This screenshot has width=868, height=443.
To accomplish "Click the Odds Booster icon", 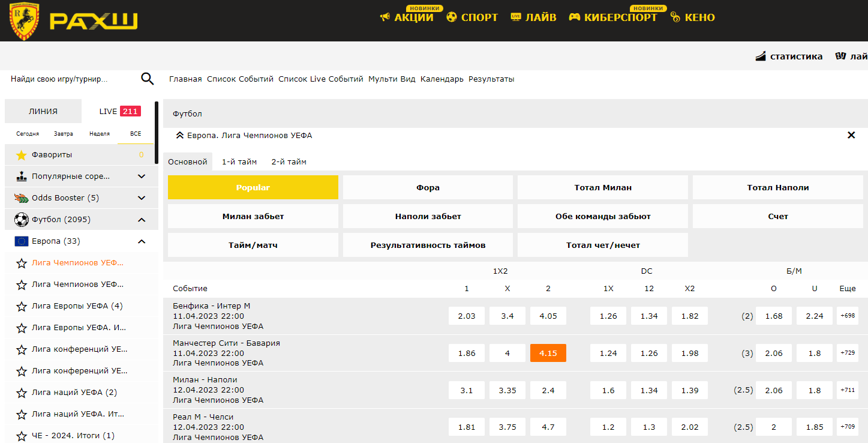I will click(x=22, y=198).
